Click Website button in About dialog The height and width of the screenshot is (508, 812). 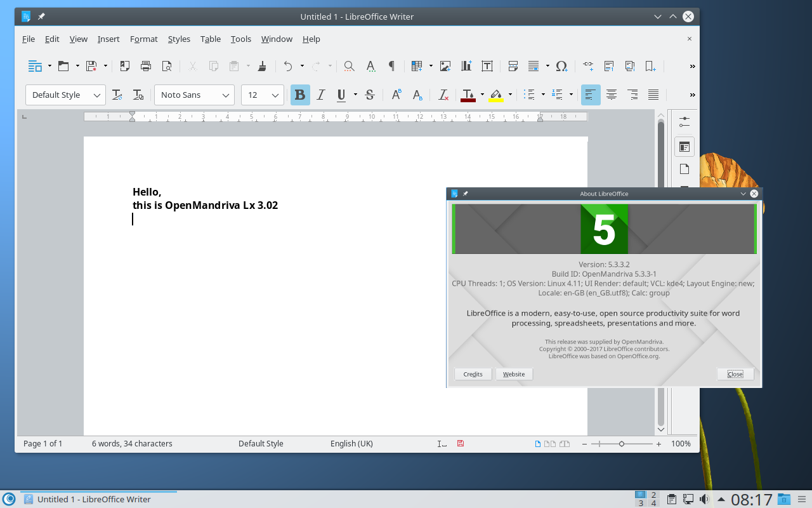coord(514,374)
